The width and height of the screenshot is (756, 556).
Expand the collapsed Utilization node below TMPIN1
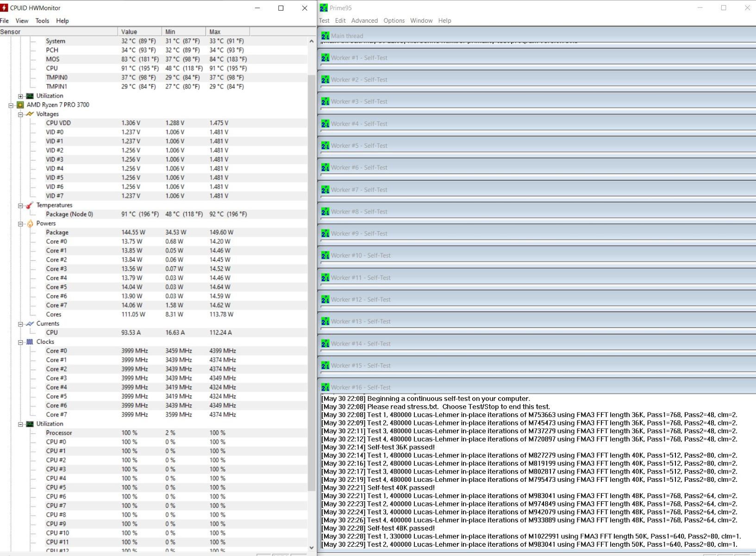[x=20, y=96]
